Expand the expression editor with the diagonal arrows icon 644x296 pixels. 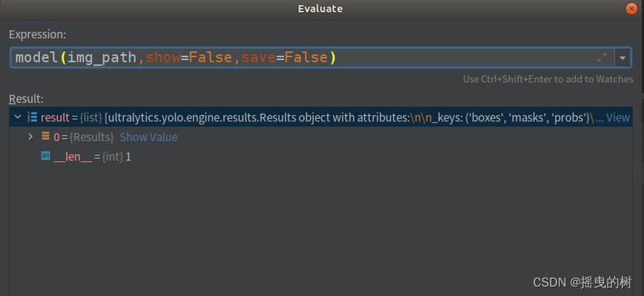[x=602, y=57]
